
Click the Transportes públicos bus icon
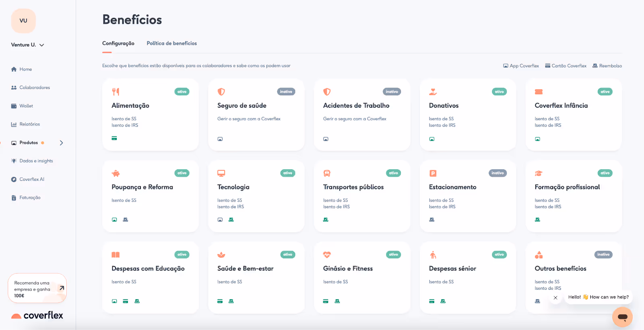[x=327, y=173]
